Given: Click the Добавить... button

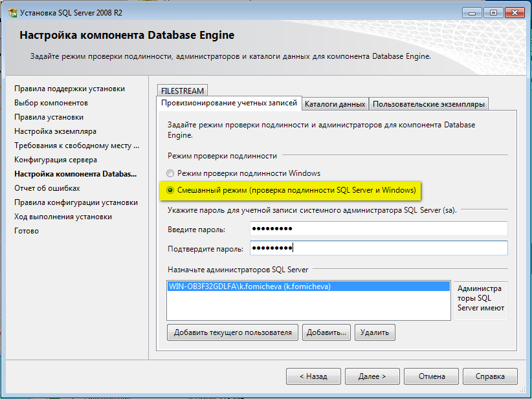Looking at the screenshot, I should coord(326,332).
